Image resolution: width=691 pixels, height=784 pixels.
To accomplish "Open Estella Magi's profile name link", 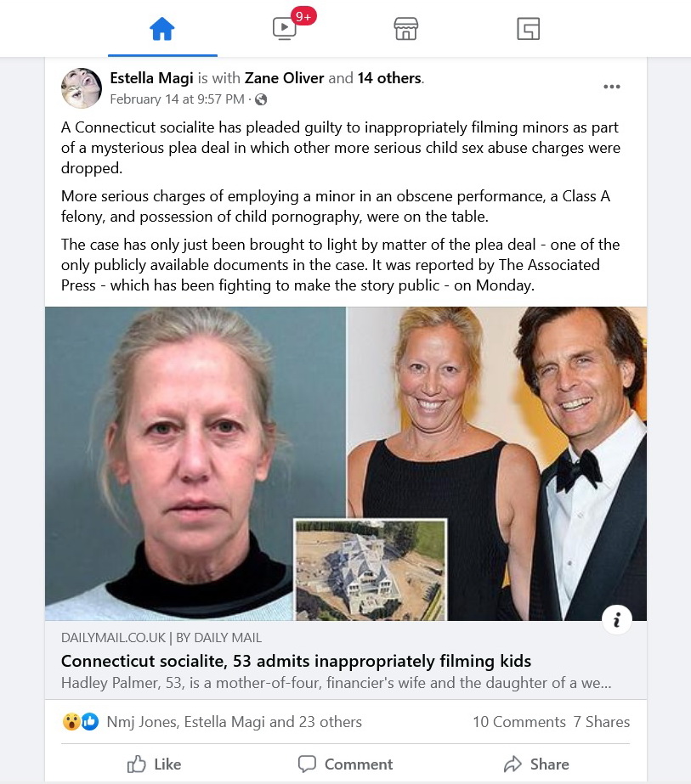I will (151, 78).
